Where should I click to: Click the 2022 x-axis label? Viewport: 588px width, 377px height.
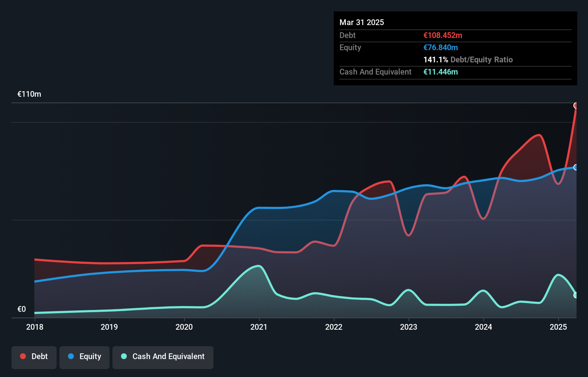(334, 327)
